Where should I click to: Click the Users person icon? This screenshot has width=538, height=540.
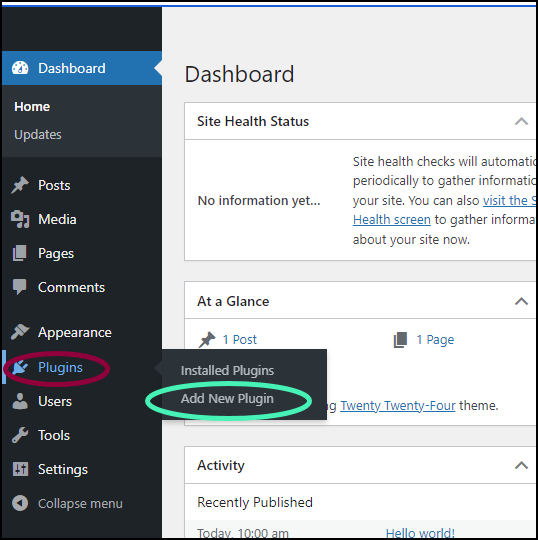pyautogui.click(x=20, y=401)
